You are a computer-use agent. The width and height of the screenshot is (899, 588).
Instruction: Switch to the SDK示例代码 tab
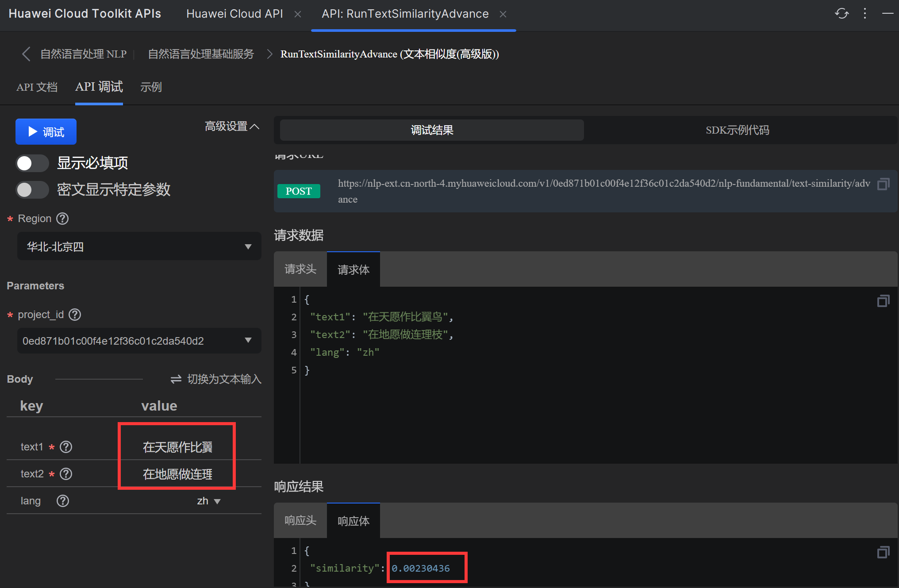tap(737, 130)
